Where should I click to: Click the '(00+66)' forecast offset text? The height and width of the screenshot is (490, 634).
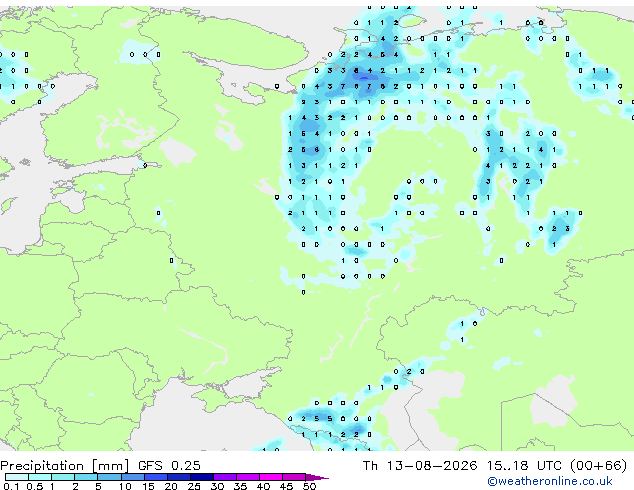coord(599,466)
